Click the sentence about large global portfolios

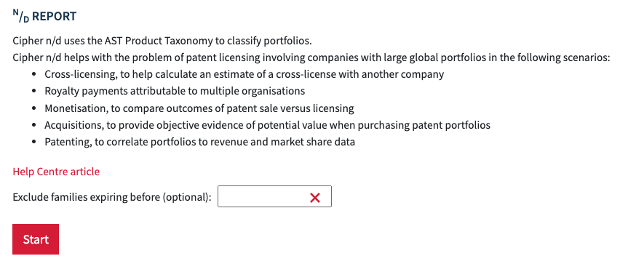[311, 57]
